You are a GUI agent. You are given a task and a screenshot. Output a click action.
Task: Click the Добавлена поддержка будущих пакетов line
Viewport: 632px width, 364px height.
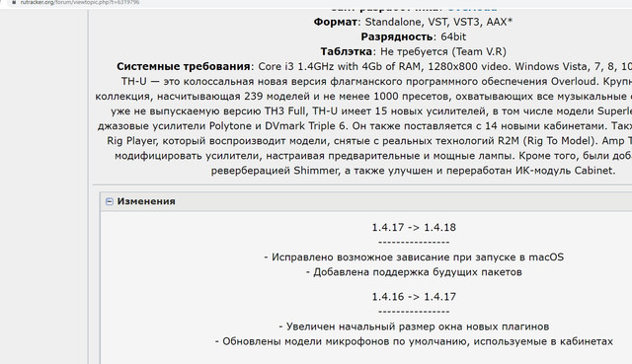pyautogui.click(x=414, y=272)
